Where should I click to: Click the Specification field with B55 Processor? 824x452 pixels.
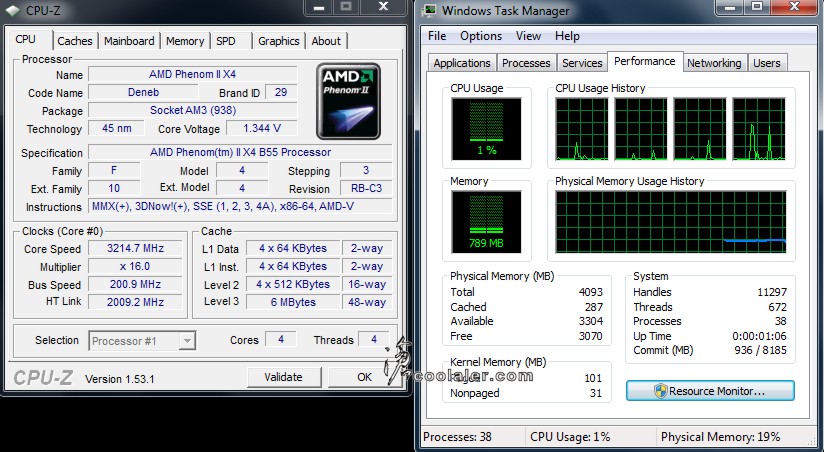click(240, 152)
